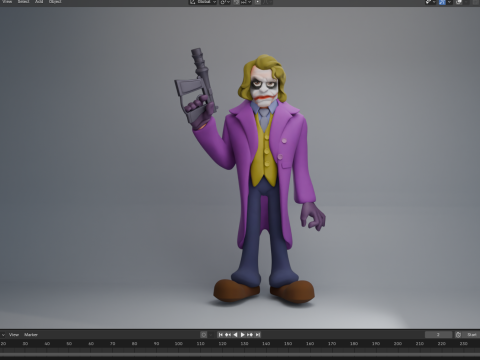Toggle auto keying record button
Image resolution: width=480 pixels, height=360 pixels.
click(204, 334)
